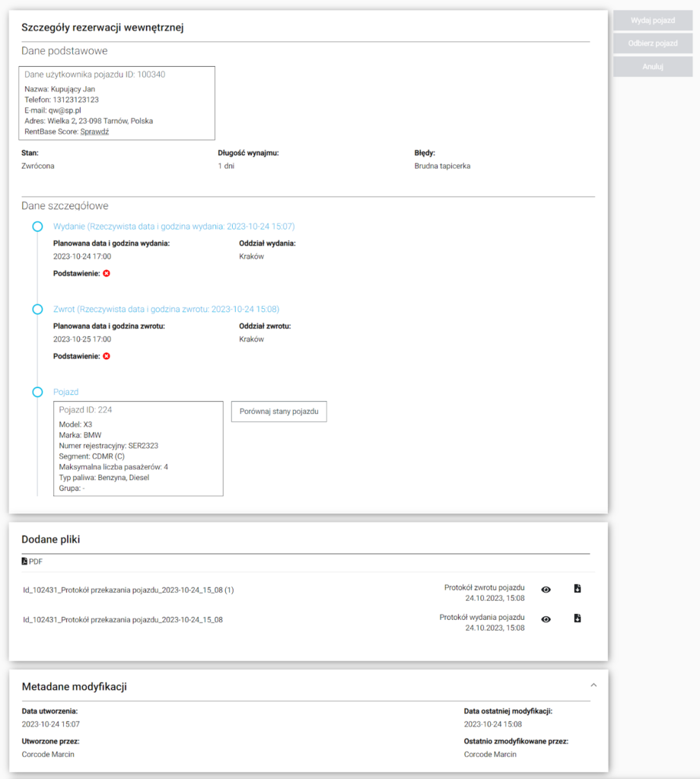Open the RentBase Score Sprawdź link
Viewport: 700px width, 779px height.
tap(95, 132)
